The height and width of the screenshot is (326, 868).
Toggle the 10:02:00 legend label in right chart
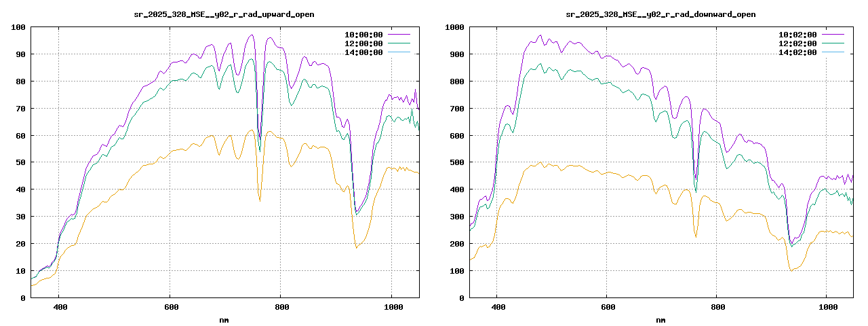pos(797,35)
